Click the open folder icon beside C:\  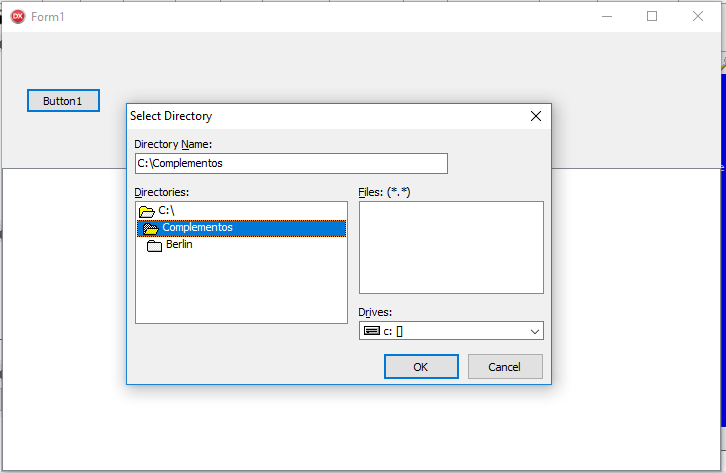[146, 211]
